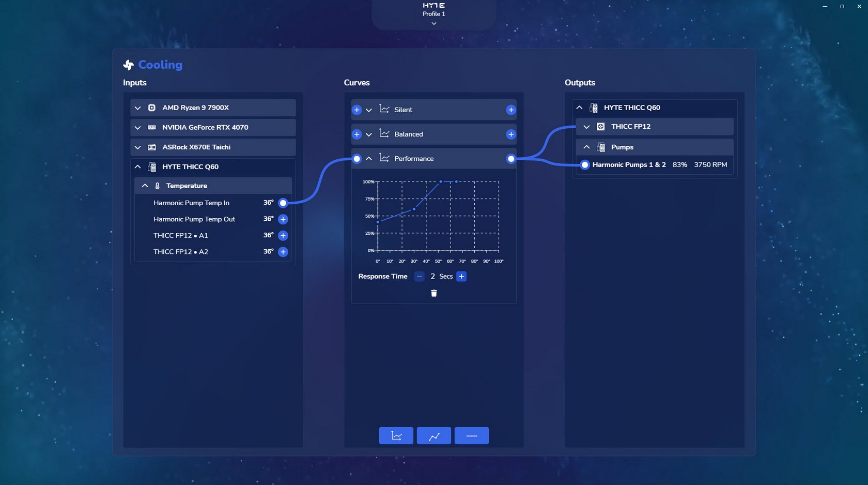This screenshot has width=868, height=485.
Task: Expand the Balanced curve
Action: tap(369, 134)
